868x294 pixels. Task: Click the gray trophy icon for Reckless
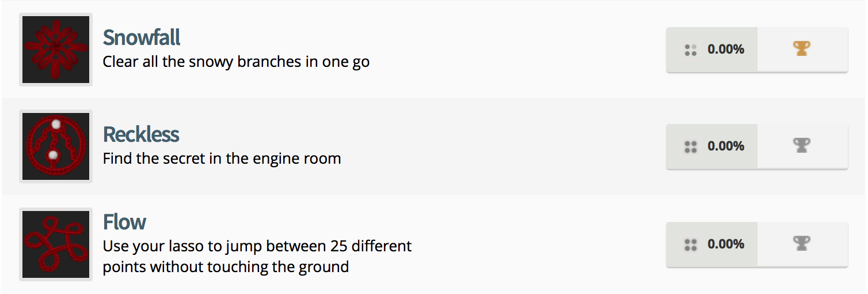801,146
